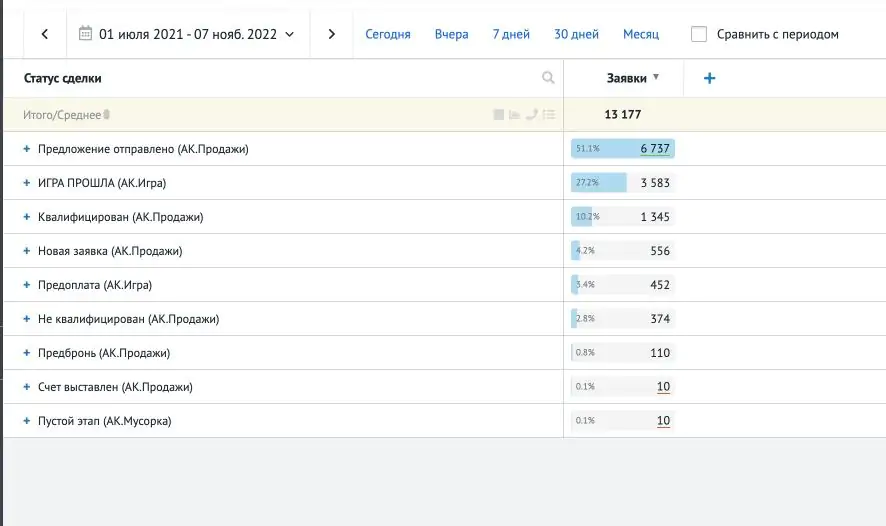Add a new metric column with plus
This screenshot has height=526, width=886.
click(710, 78)
